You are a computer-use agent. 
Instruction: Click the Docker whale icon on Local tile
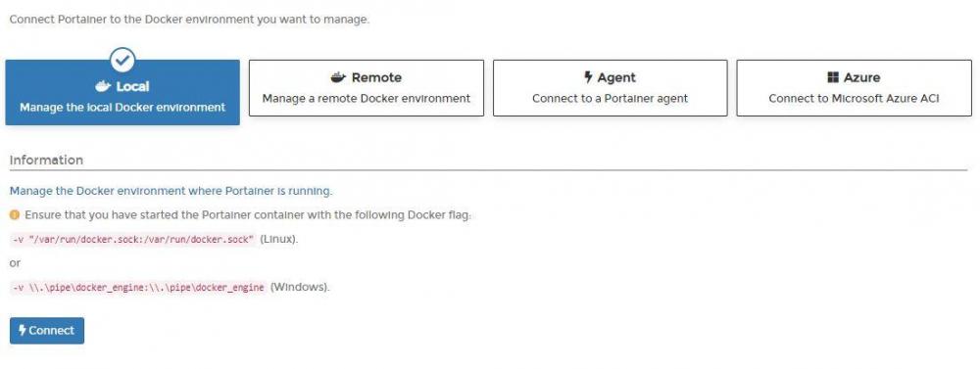(x=103, y=86)
